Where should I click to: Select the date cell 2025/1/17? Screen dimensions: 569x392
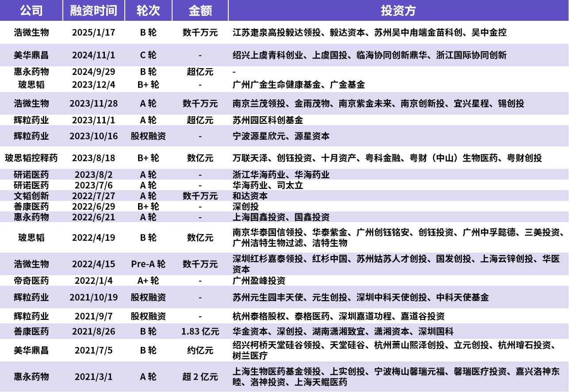tap(93, 32)
